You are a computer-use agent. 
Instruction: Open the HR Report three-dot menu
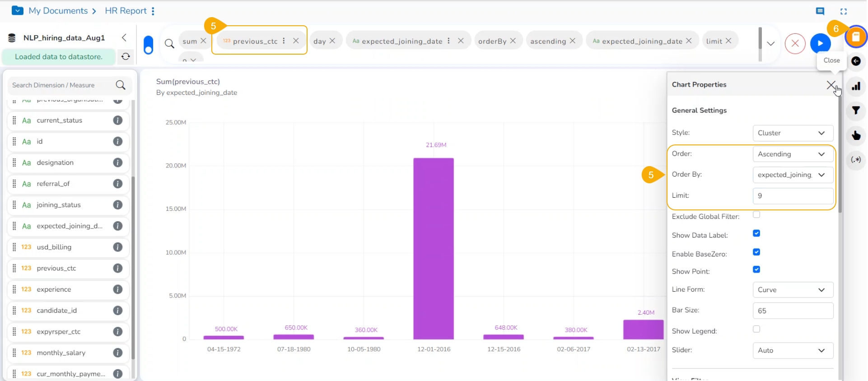[x=153, y=11]
